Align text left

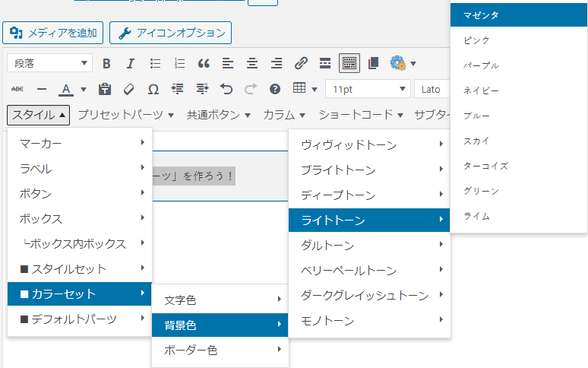(228, 63)
